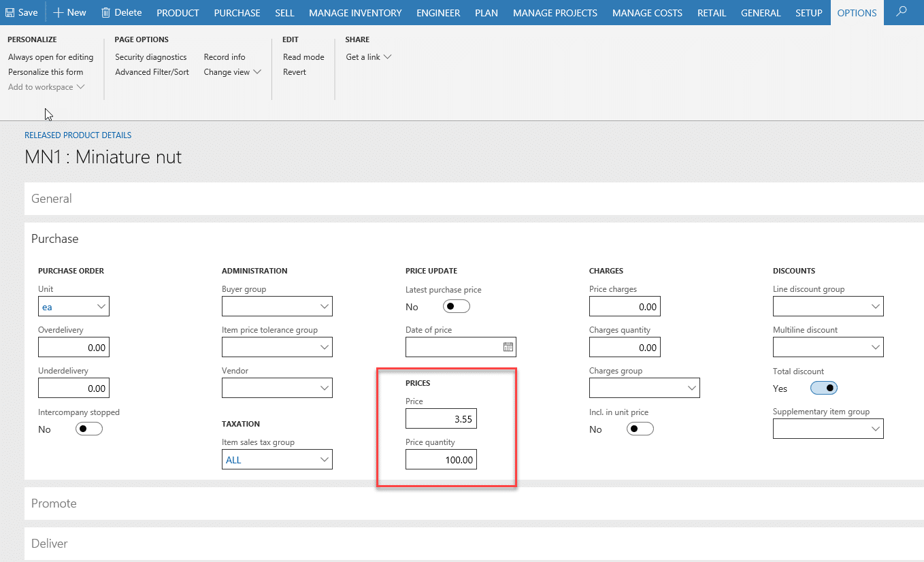Open the RETAIL tab
The width and height of the screenshot is (924, 562).
coord(712,13)
